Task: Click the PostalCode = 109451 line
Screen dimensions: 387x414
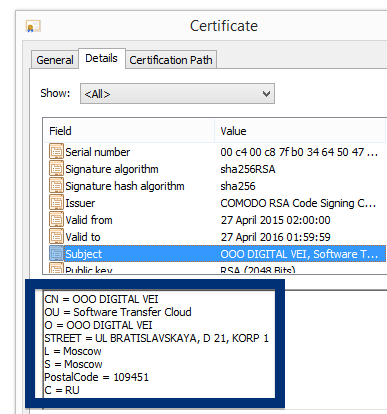Action: pyautogui.click(x=97, y=377)
